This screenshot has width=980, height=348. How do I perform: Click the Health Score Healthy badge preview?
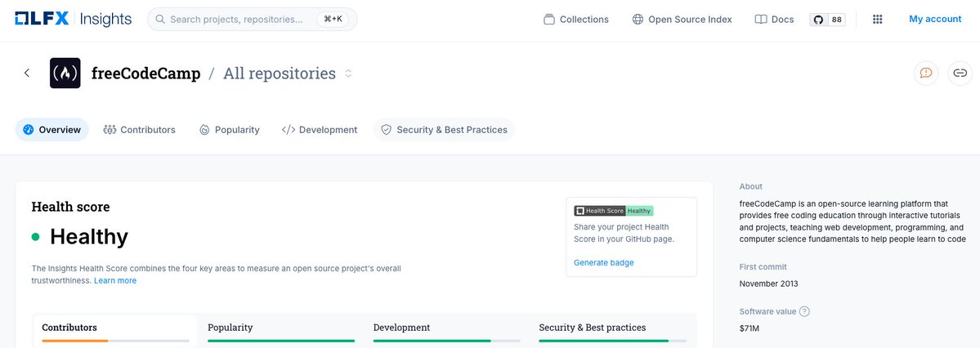(614, 212)
